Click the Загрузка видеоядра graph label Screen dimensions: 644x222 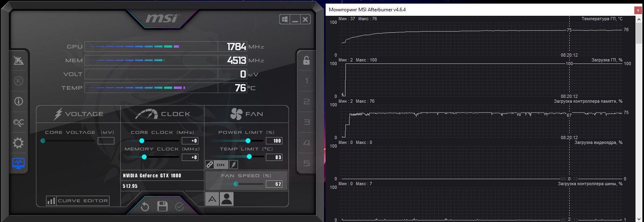(598, 142)
